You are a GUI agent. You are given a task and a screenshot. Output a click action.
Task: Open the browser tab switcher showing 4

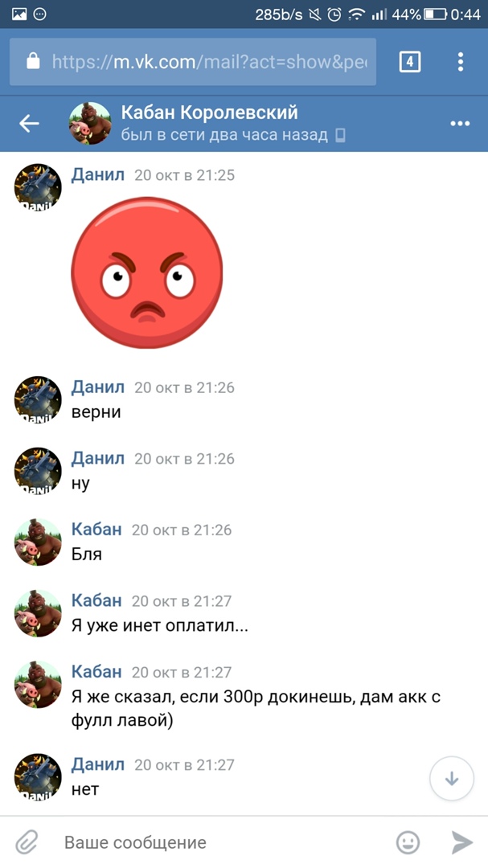tap(410, 62)
